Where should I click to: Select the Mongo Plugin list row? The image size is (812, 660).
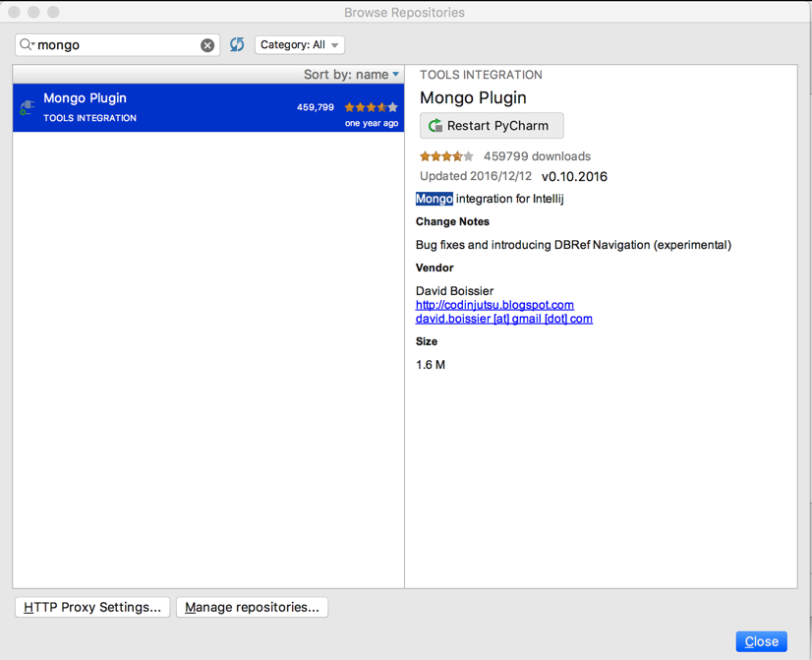point(208,108)
